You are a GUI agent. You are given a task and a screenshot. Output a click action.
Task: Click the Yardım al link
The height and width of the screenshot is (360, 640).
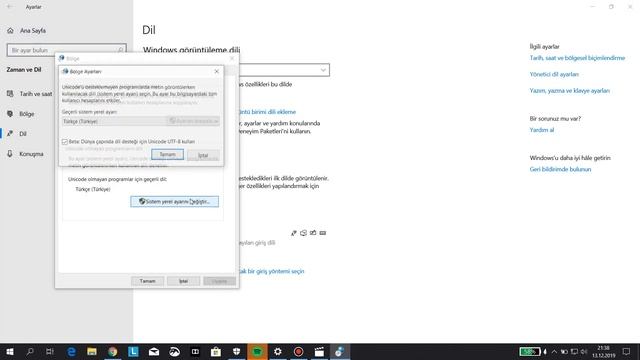542,130
